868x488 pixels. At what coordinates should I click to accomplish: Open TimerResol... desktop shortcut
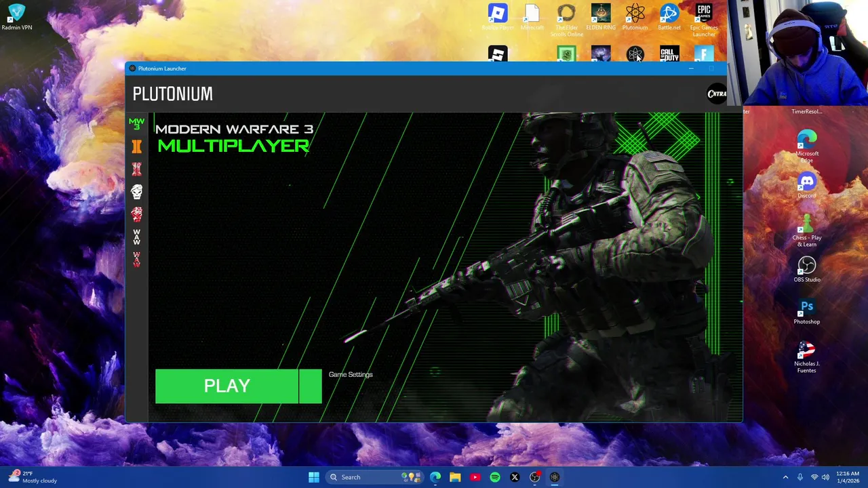[x=806, y=111]
